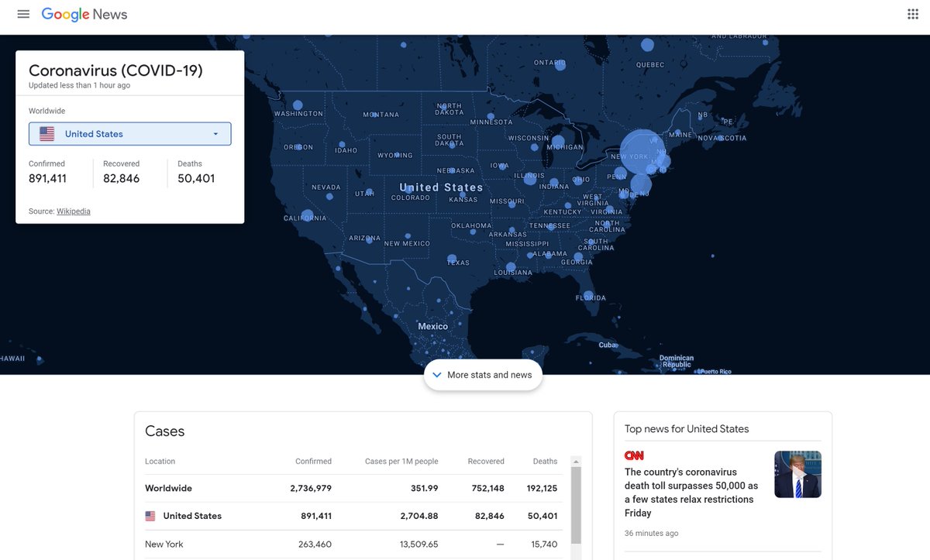The image size is (930, 560).
Task: Click the Recovered column header
Action: (x=486, y=462)
